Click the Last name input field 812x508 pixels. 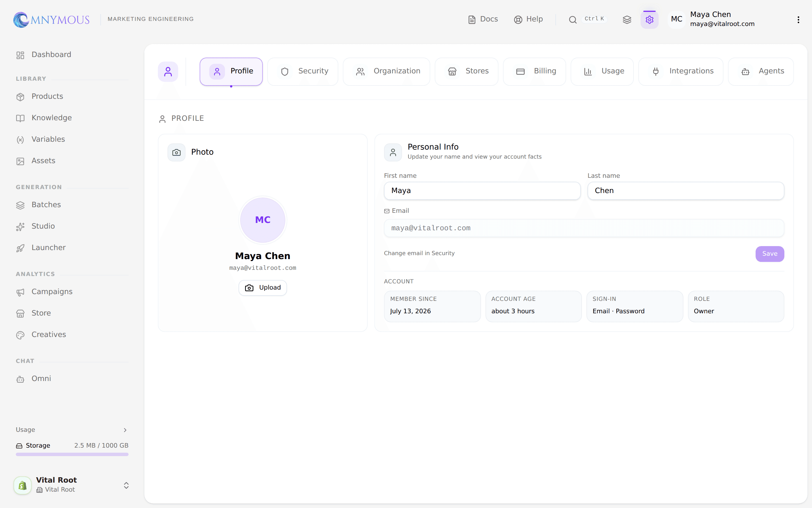coord(685,191)
